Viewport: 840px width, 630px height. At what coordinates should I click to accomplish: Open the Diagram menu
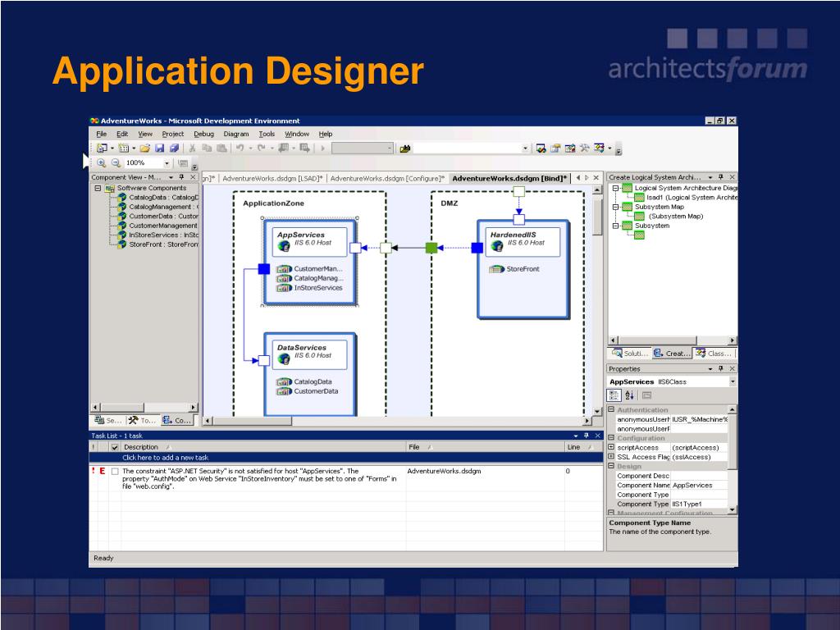tap(236, 134)
